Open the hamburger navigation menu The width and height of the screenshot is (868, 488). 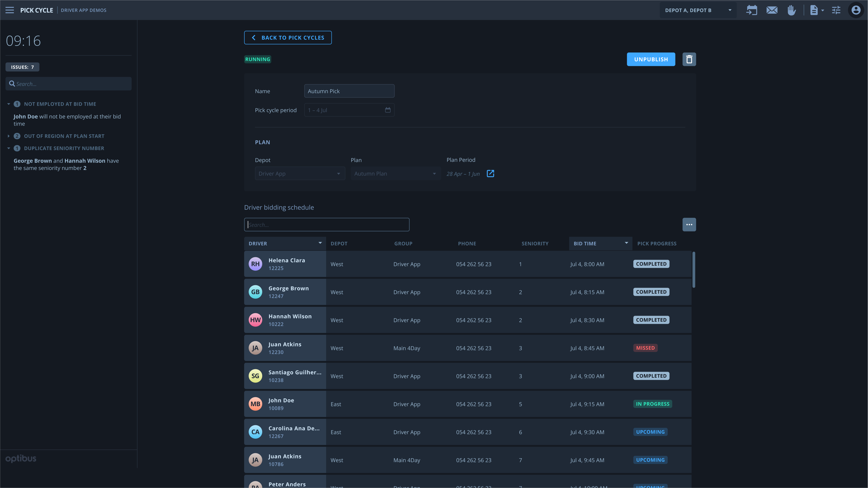click(9, 10)
